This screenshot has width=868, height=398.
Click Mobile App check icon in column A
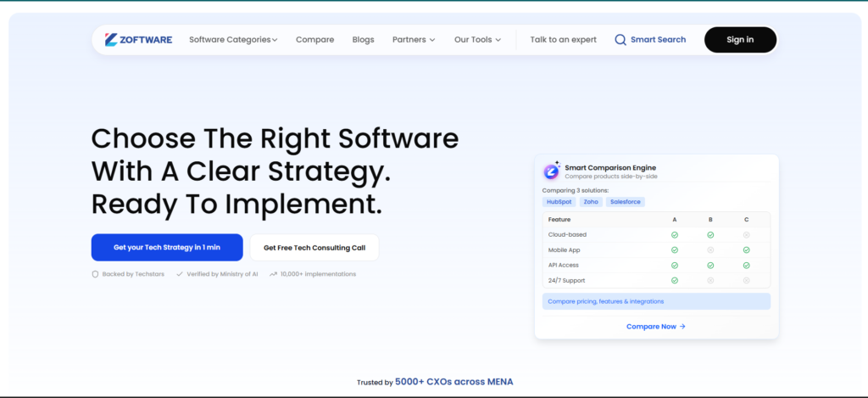[674, 250]
